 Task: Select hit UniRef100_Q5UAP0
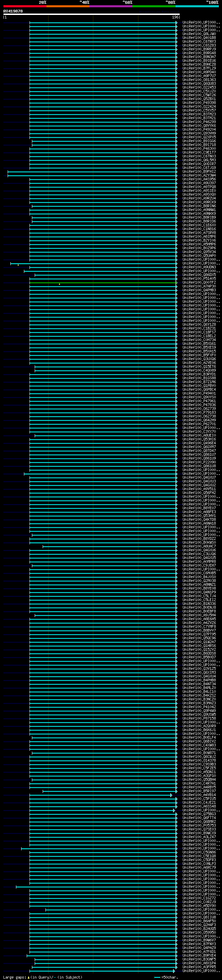tap(199, 256)
